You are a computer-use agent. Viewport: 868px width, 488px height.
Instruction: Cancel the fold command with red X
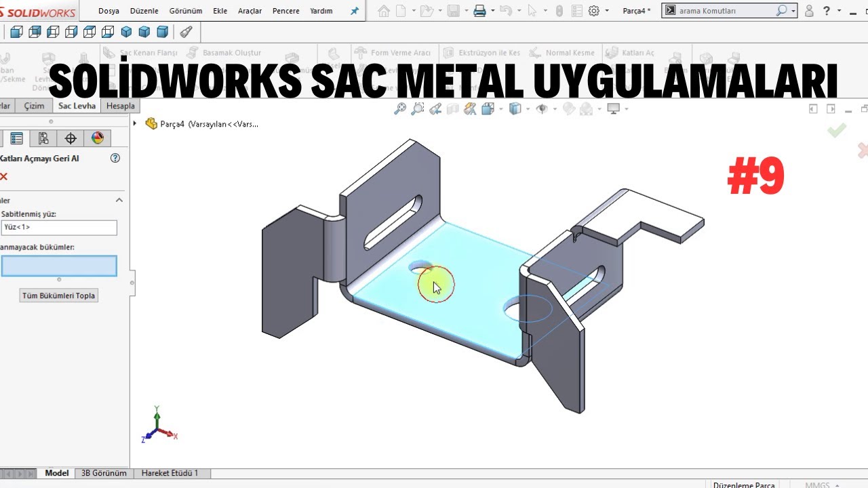4,176
